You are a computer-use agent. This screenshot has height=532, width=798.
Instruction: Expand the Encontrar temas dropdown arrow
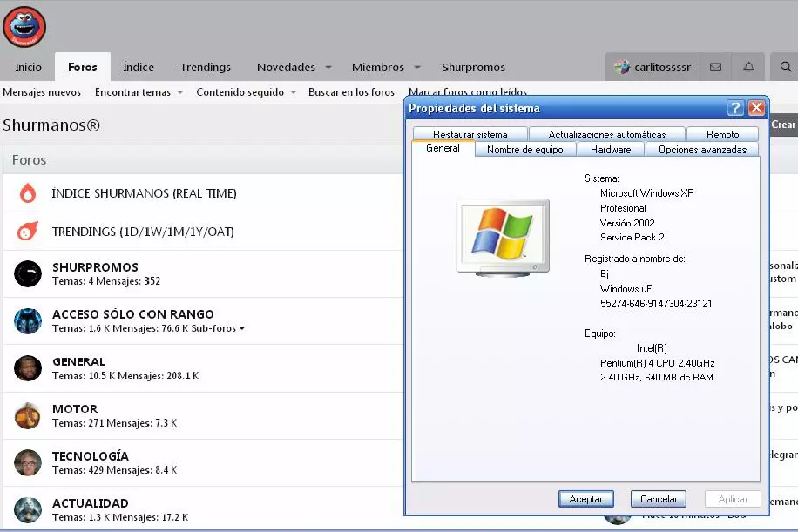click(180, 92)
